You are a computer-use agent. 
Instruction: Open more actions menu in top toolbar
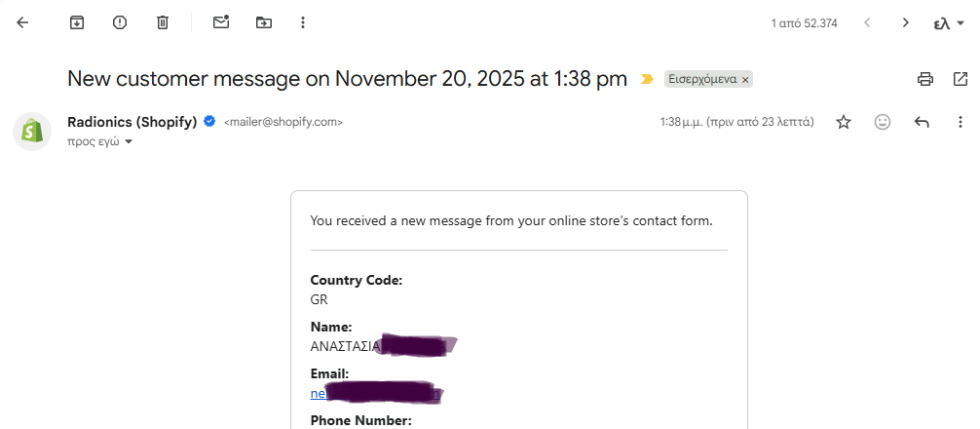pos(303,22)
